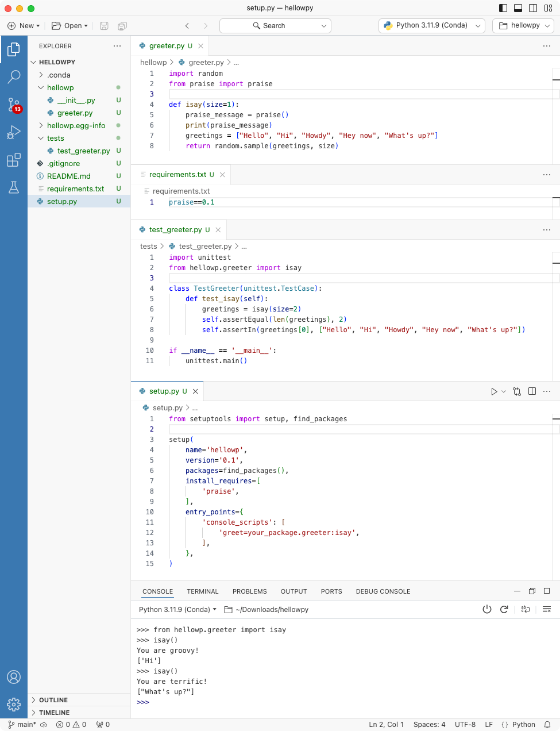
Task: Expand the Outline section
Action: [x=53, y=700]
